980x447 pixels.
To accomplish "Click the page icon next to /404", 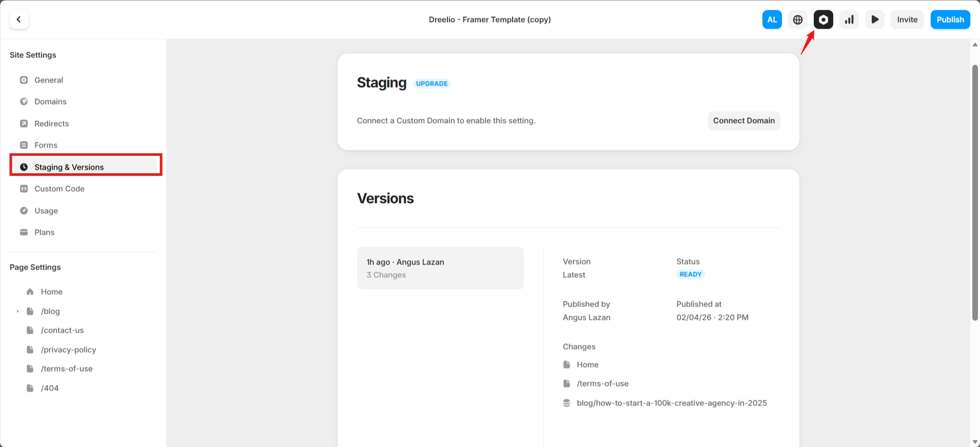I will click(30, 388).
